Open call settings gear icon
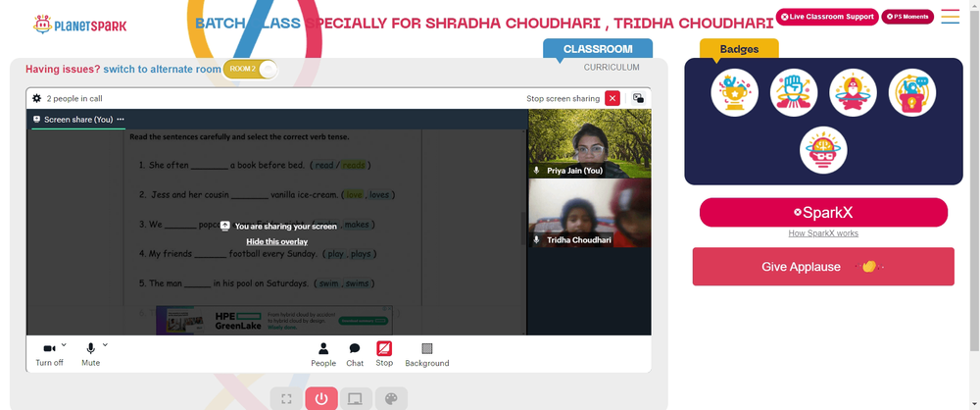 [37, 98]
